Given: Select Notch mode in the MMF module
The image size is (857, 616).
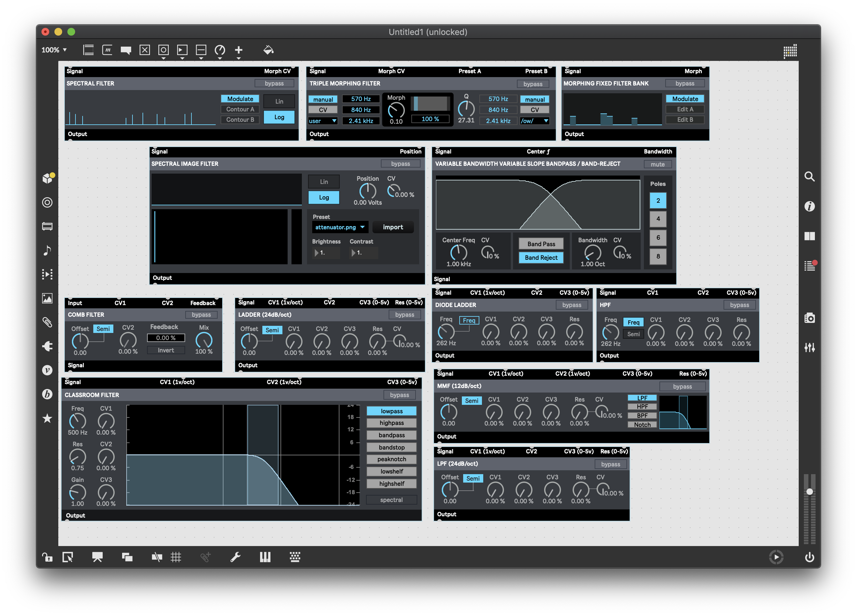Looking at the screenshot, I should [642, 425].
